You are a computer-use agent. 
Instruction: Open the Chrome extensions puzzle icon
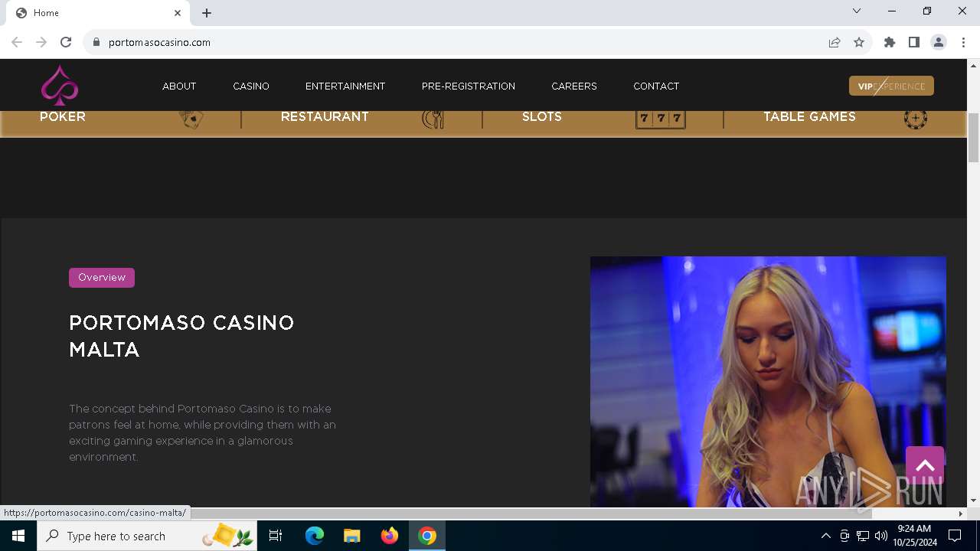[x=890, y=42]
